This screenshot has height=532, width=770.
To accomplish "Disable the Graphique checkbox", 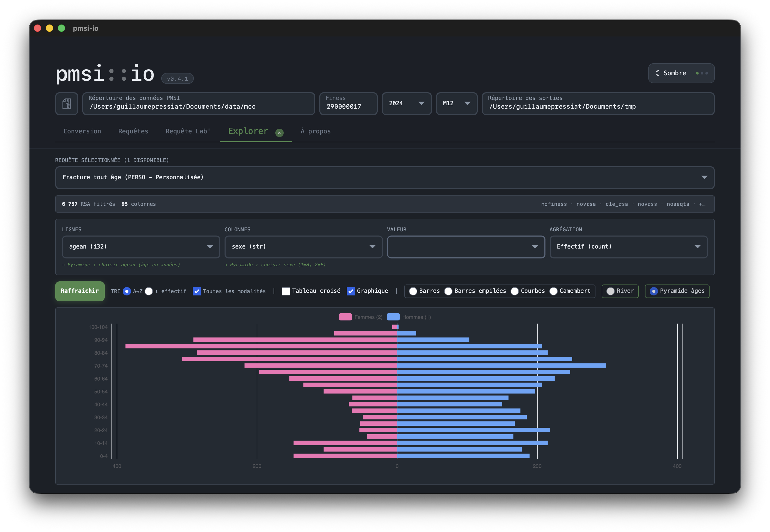I will click(x=351, y=291).
